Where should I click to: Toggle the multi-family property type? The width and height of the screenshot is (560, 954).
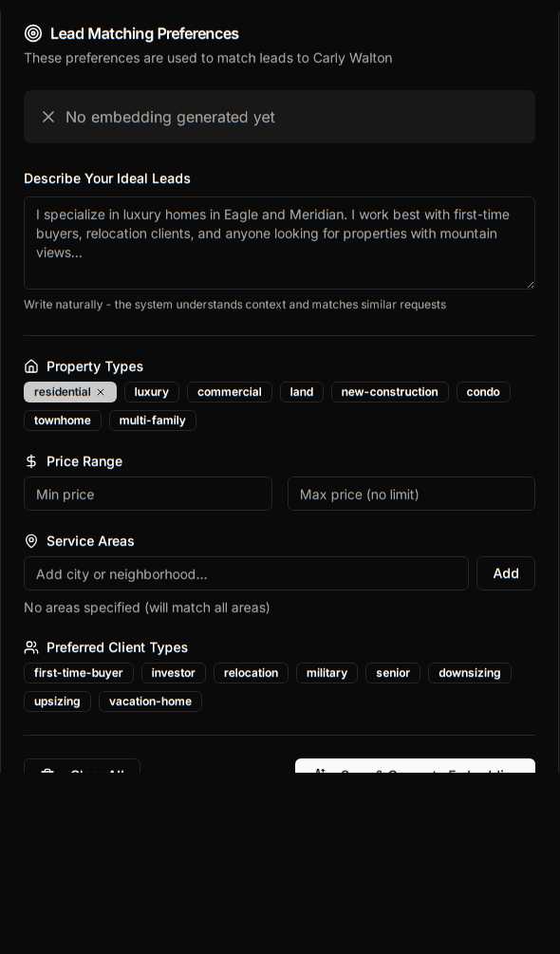click(x=153, y=421)
